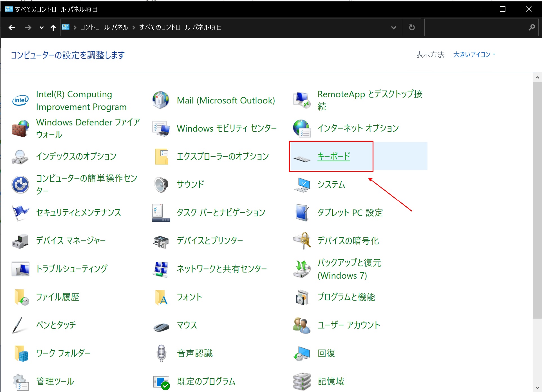Click inside the Control Panel search box
Viewport: 542px width, 392px height.
[476, 28]
